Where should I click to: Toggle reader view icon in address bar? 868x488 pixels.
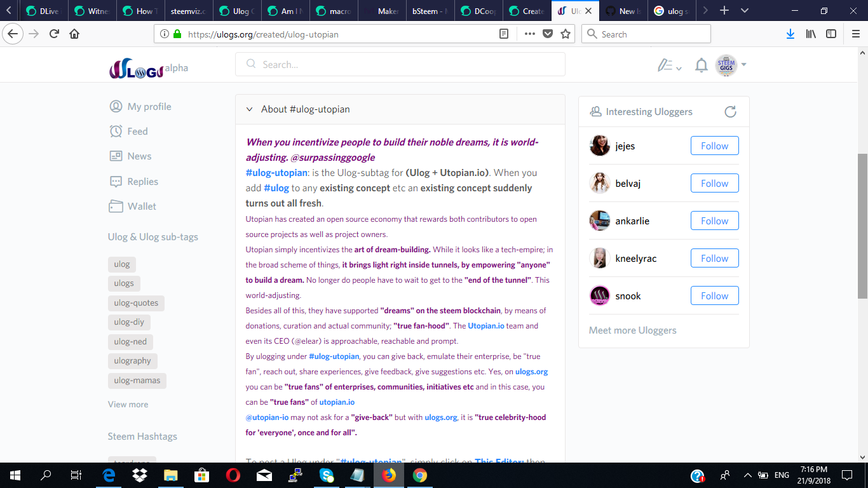click(504, 34)
